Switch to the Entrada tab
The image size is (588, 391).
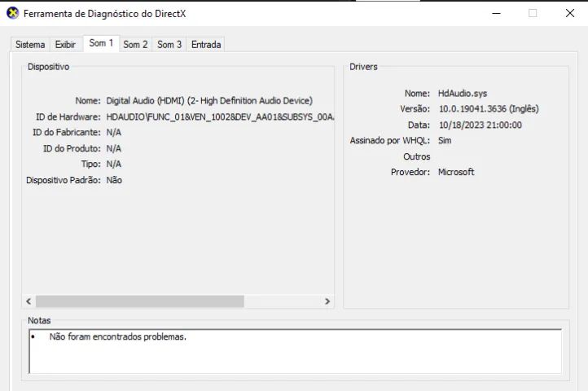click(206, 44)
